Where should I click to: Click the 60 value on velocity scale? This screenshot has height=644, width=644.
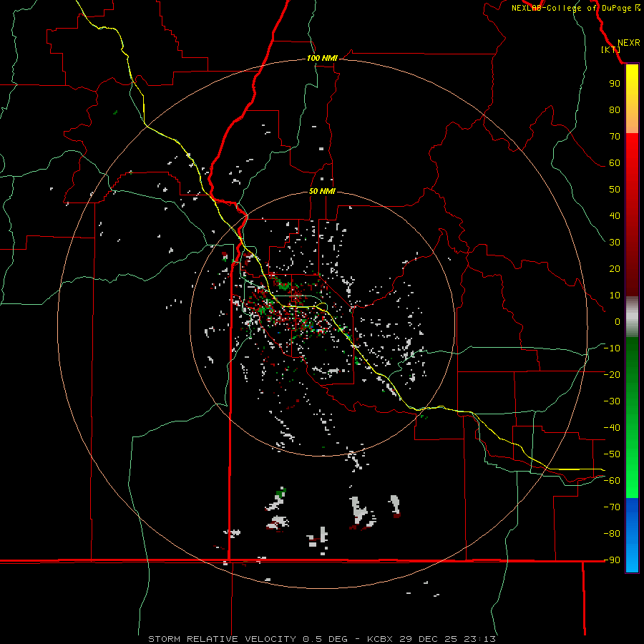pos(615,163)
